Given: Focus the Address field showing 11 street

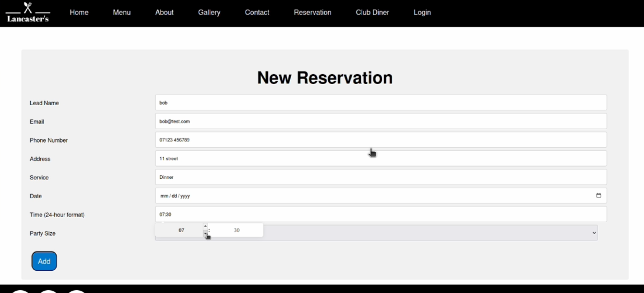Looking at the screenshot, I should (381, 158).
